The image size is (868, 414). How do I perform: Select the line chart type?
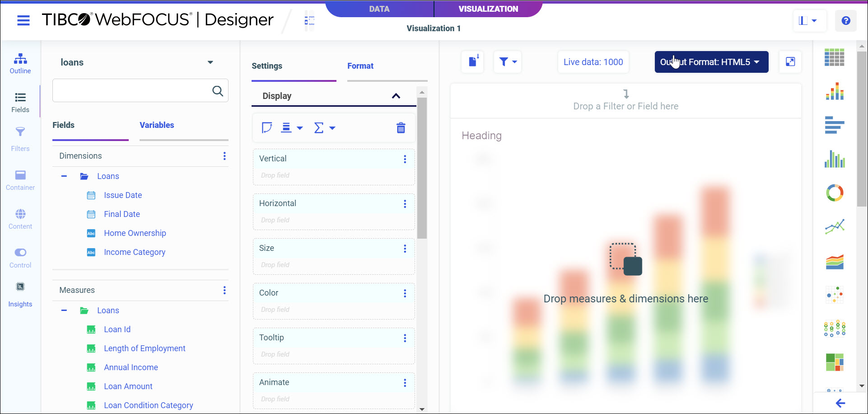click(835, 226)
